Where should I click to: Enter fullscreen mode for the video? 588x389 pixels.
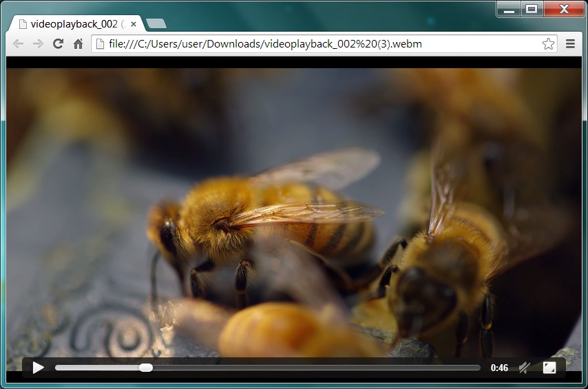[549, 368]
